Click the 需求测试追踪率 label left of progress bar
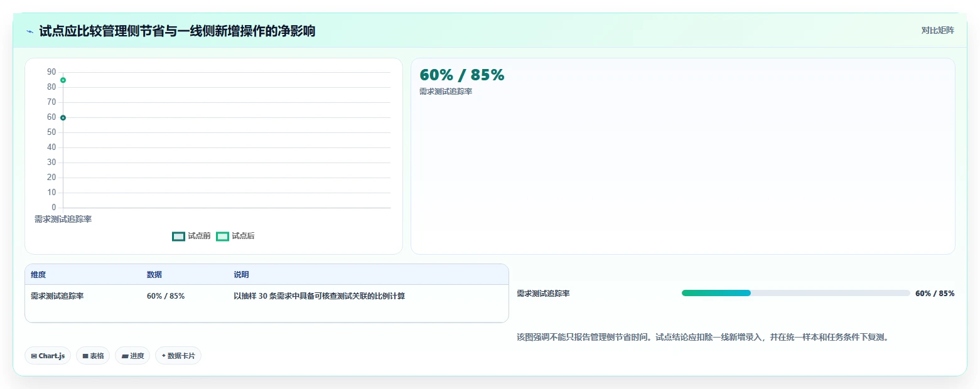The width and height of the screenshot is (980, 389). click(x=543, y=294)
